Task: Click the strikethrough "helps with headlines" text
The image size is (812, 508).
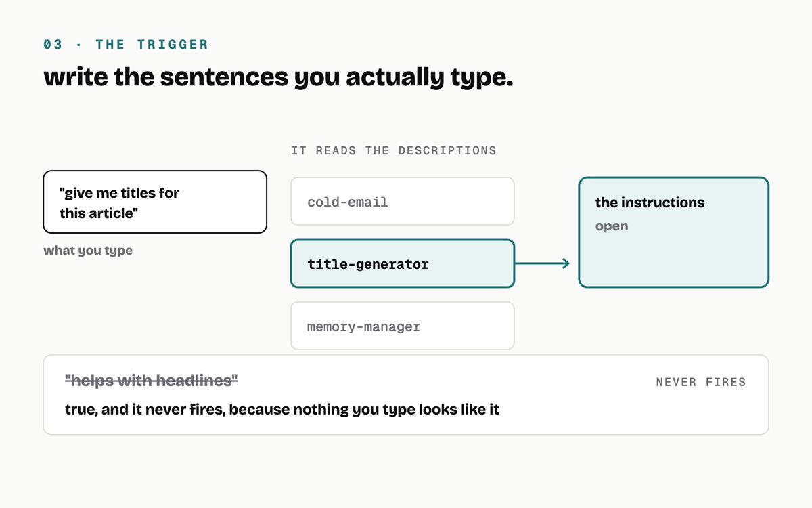Action: tap(152, 381)
